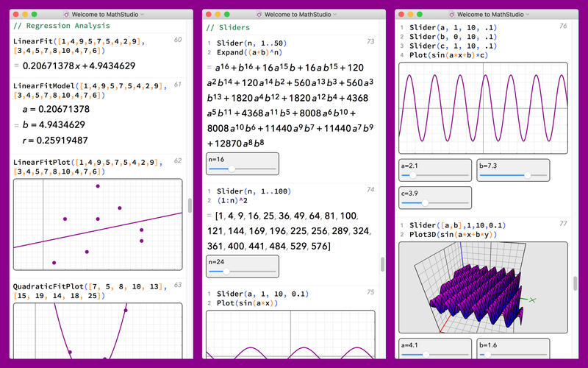Viewport: 588px width, 368px height.
Task: Click entry number 63 label
Action: [178, 285]
